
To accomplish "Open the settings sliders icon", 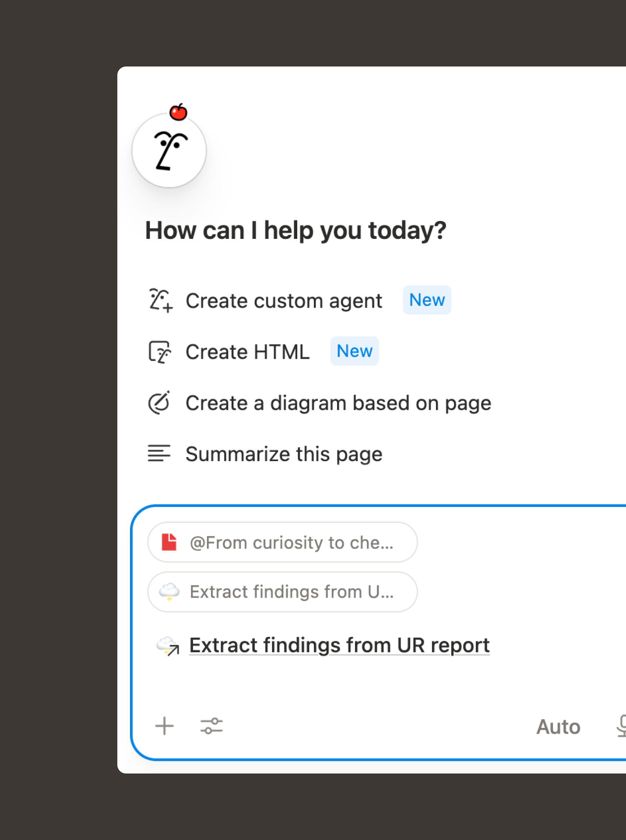I will click(x=211, y=726).
